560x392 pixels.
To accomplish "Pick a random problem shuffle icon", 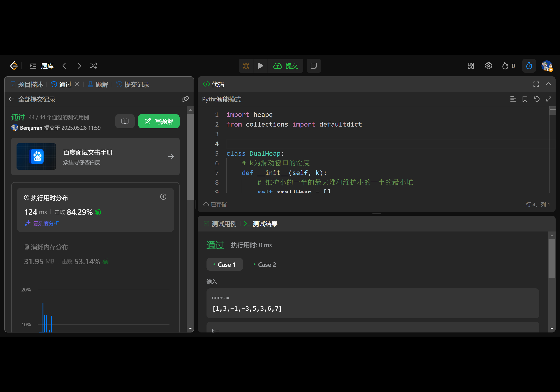I will tap(94, 66).
